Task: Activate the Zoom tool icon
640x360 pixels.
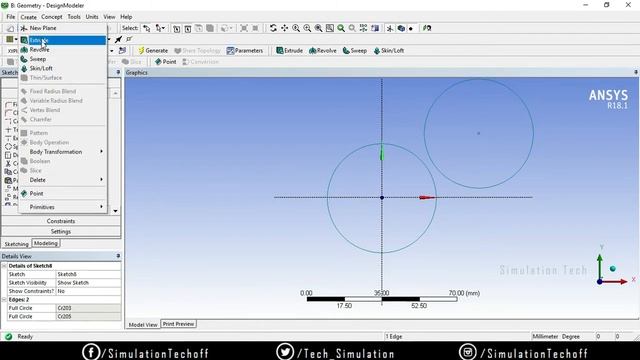Action: (296, 28)
